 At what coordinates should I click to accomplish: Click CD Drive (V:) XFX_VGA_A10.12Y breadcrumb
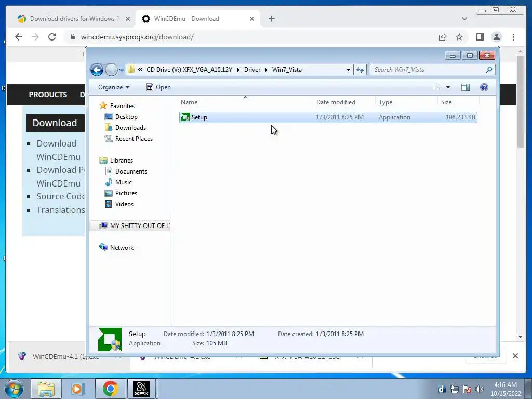189,70
